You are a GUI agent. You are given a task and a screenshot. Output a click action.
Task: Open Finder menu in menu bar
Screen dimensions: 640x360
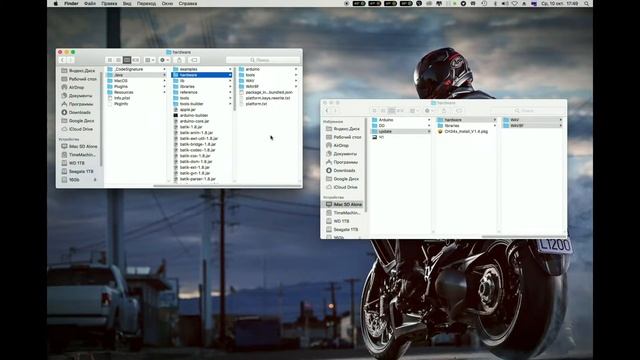(x=71, y=3)
